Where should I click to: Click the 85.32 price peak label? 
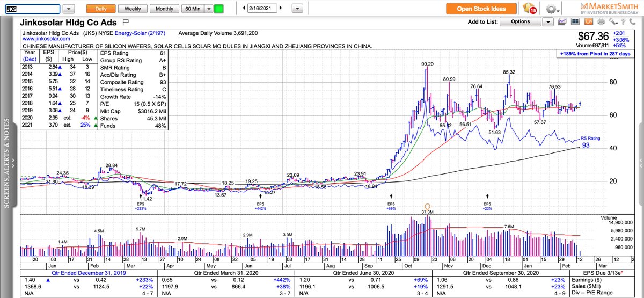[x=509, y=72]
